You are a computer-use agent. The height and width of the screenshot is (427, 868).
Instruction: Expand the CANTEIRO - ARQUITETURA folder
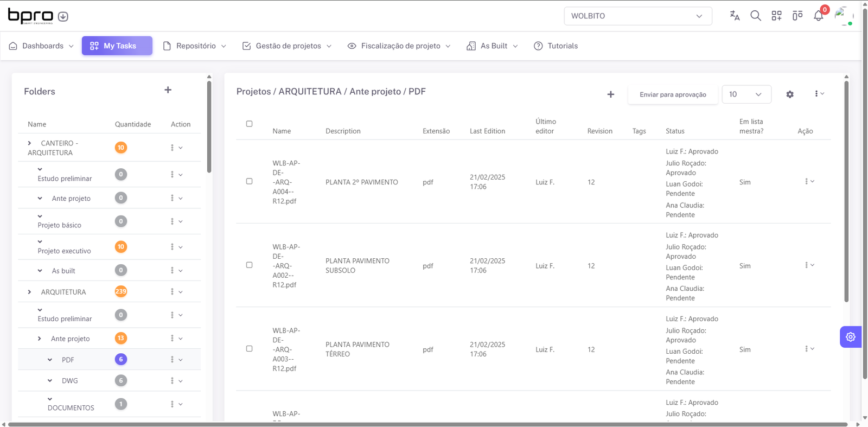(29, 143)
